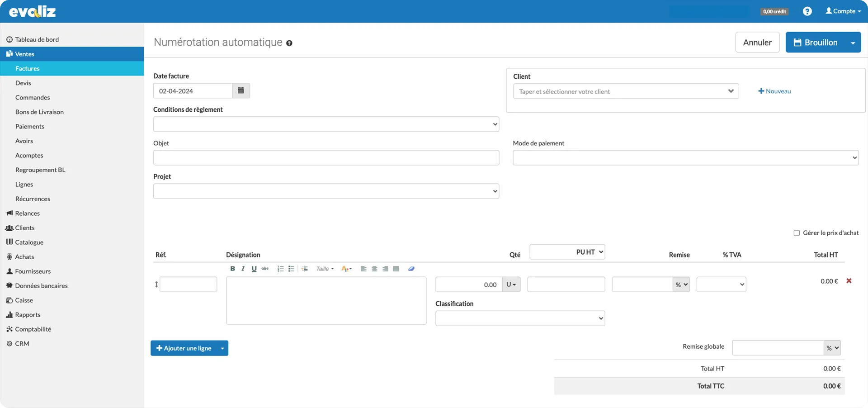Align designation text left
The height and width of the screenshot is (408, 868).
363,269
